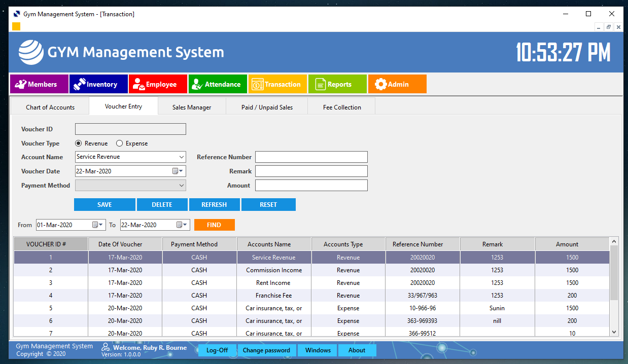Select the Revenue voucher type
The width and height of the screenshot is (628, 364).
point(79,143)
